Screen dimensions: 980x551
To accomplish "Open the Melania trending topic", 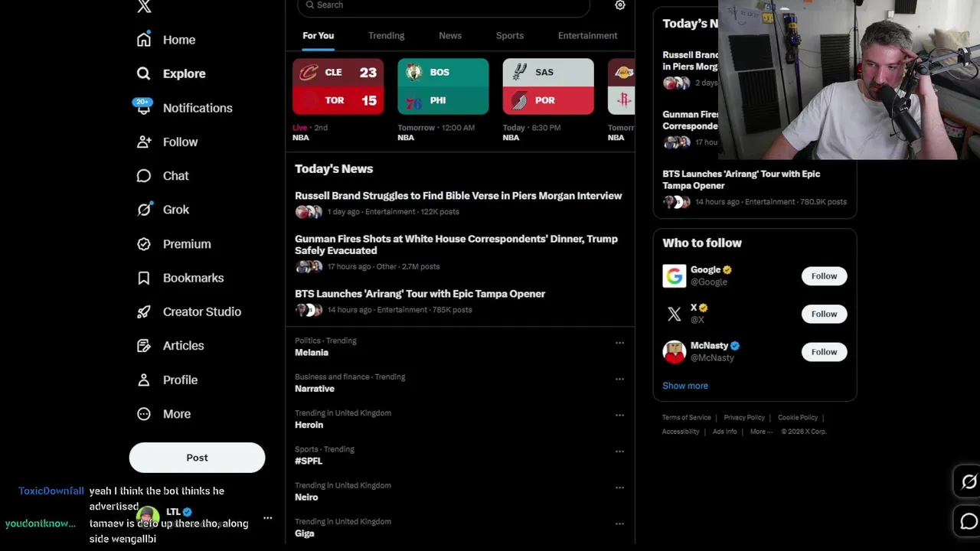I will 312,353.
